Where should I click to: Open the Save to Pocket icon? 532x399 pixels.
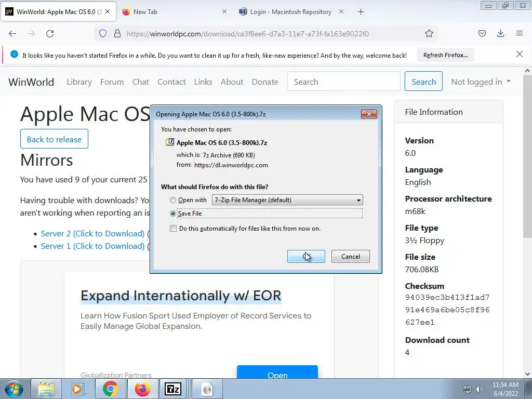[482, 33]
